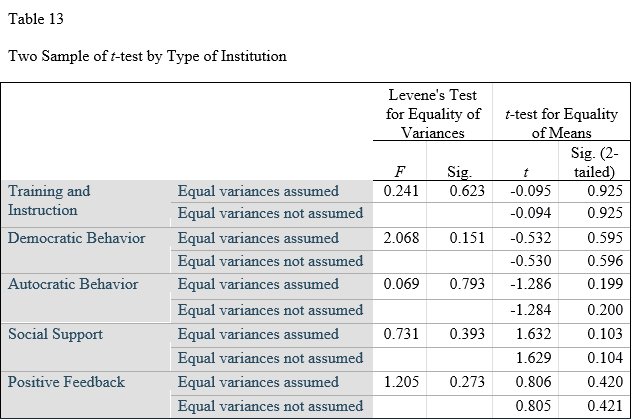631x420 pixels.
Task: Click the F value 1.205
Action: [x=401, y=382]
